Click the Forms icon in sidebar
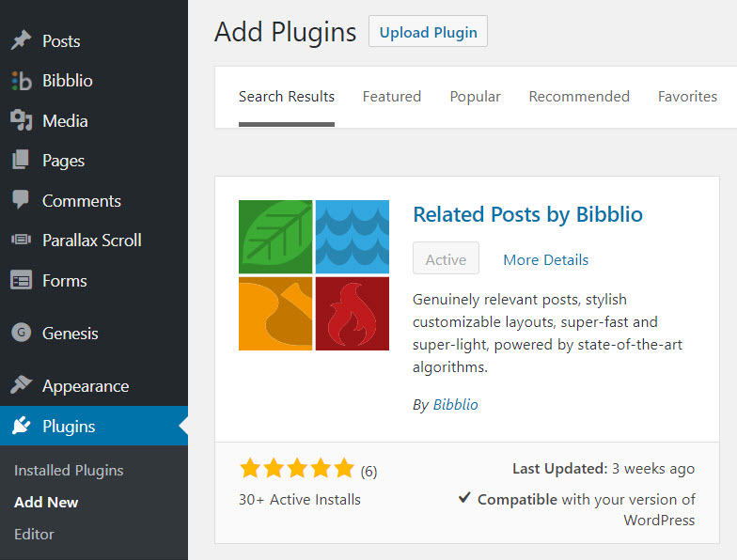This screenshot has height=560, width=737. (21, 280)
